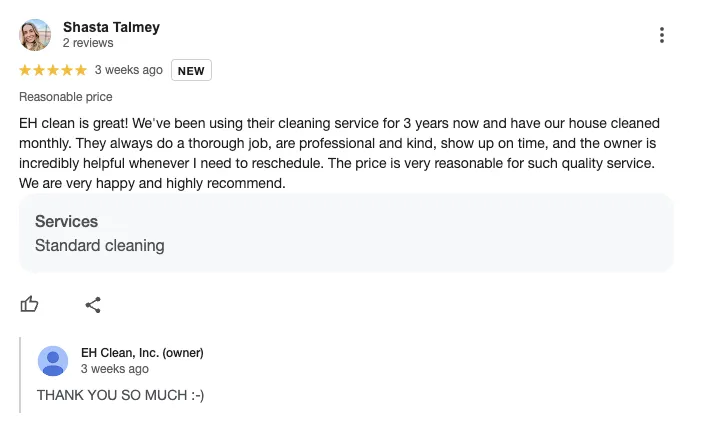
Task: Click the "2 reviews" count text
Action: pos(88,43)
